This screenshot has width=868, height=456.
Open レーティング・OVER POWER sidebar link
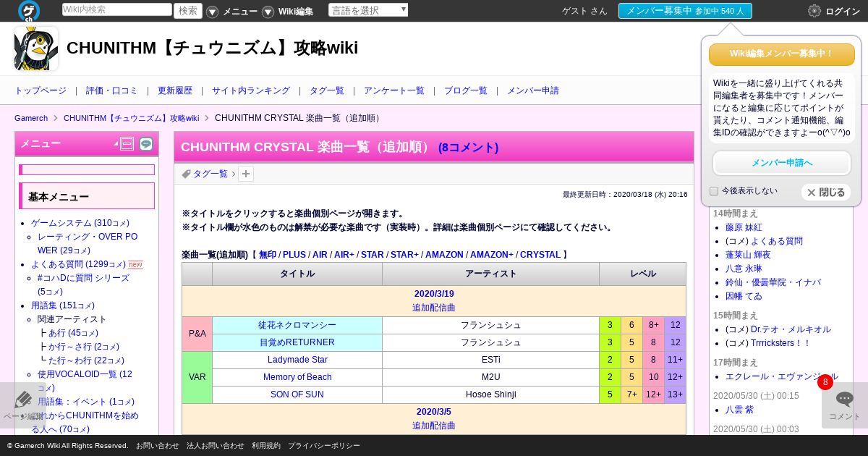coord(88,243)
